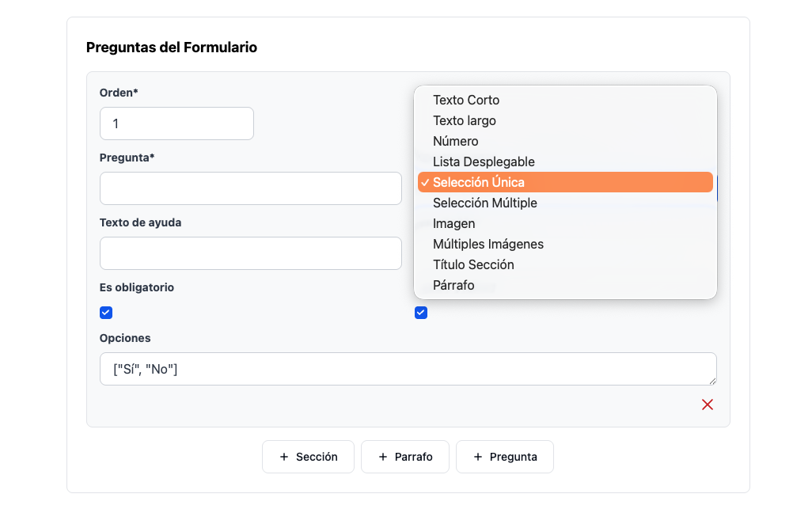Select Lista Desplegable option
Image resolution: width=812 pixels, height=509 pixels.
[484, 162]
